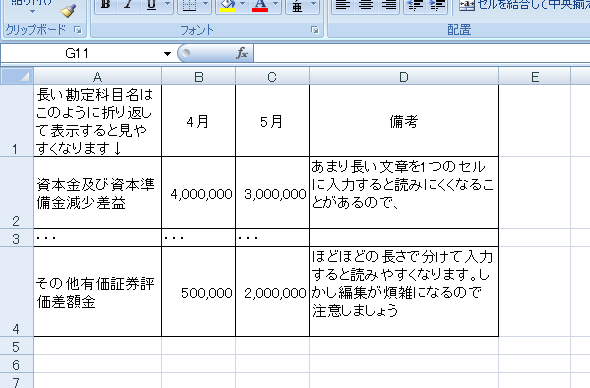The image size is (590, 388).
Task: Decrease the indent
Action: [415, 5]
